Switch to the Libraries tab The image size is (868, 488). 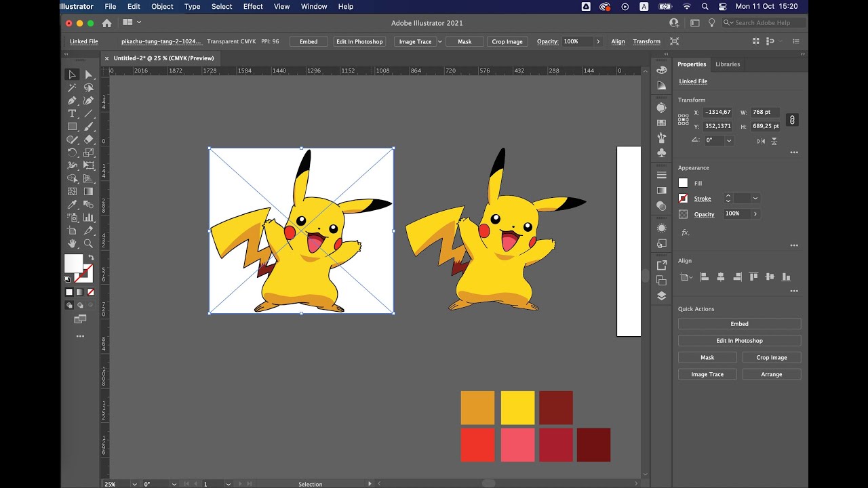pyautogui.click(x=728, y=64)
